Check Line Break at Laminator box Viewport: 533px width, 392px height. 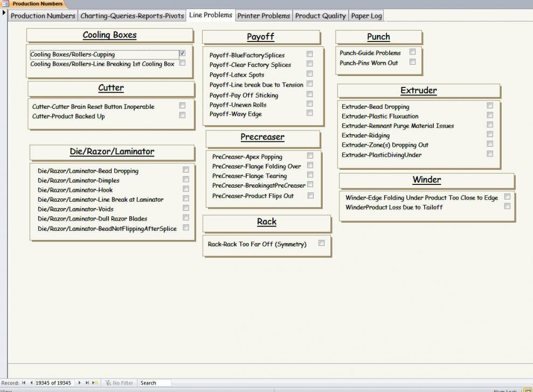(185, 198)
